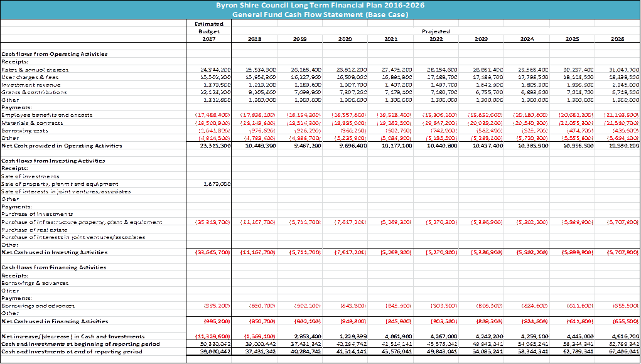
Task: Select the 2024 'Employee benefits and oncosts' value
Action: click(x=531, y=115)
